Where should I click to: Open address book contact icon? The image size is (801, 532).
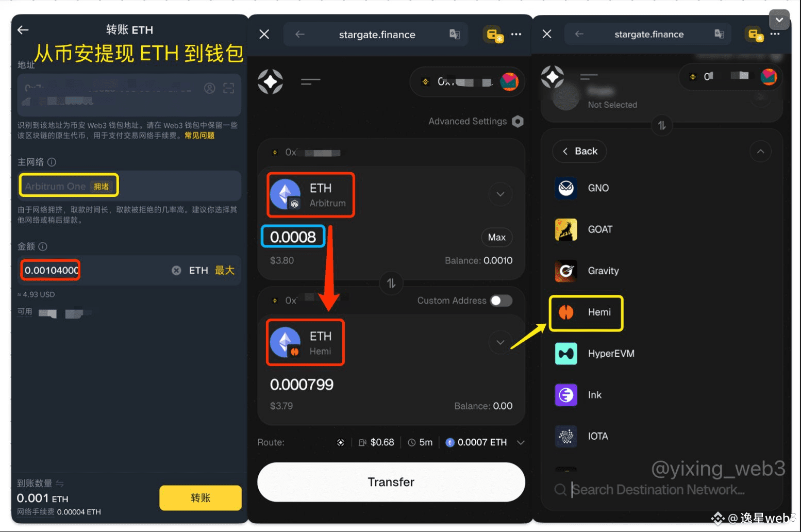pos(210,88)
